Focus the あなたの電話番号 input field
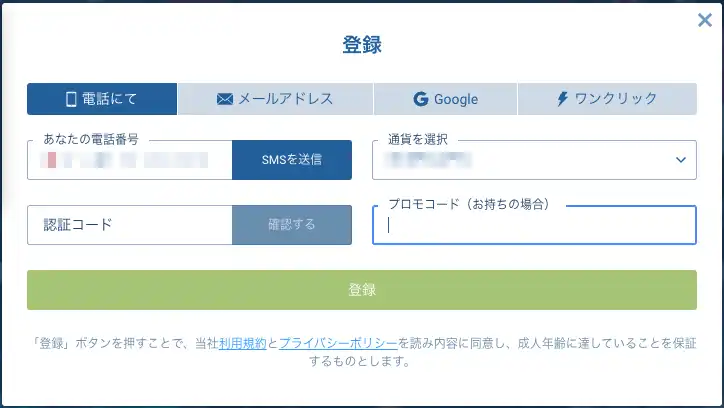Image resolution: width=724 pixels, height=408 pixels. pos(130,160)
